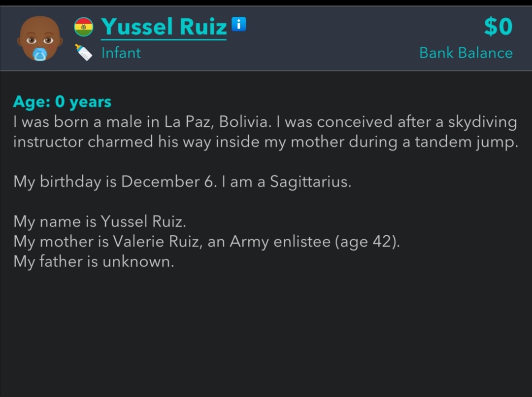
Task: Click the My name is Yussel Ruiz line
Action: 100,221
